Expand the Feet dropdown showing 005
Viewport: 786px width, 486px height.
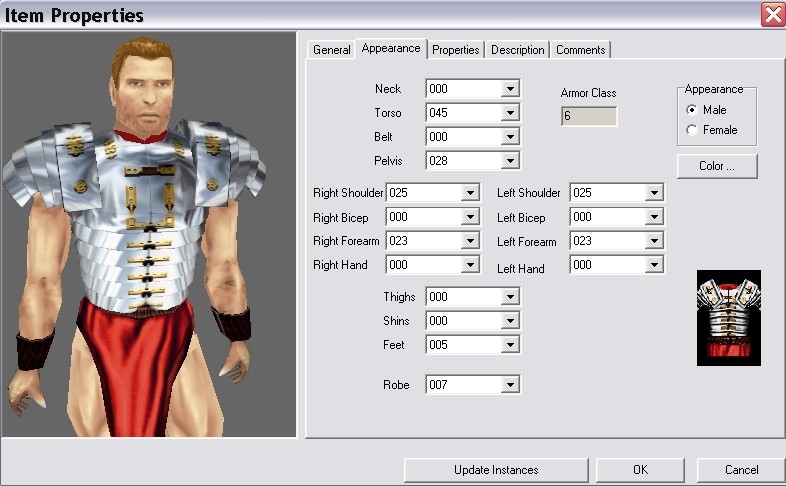coord(510,345)
